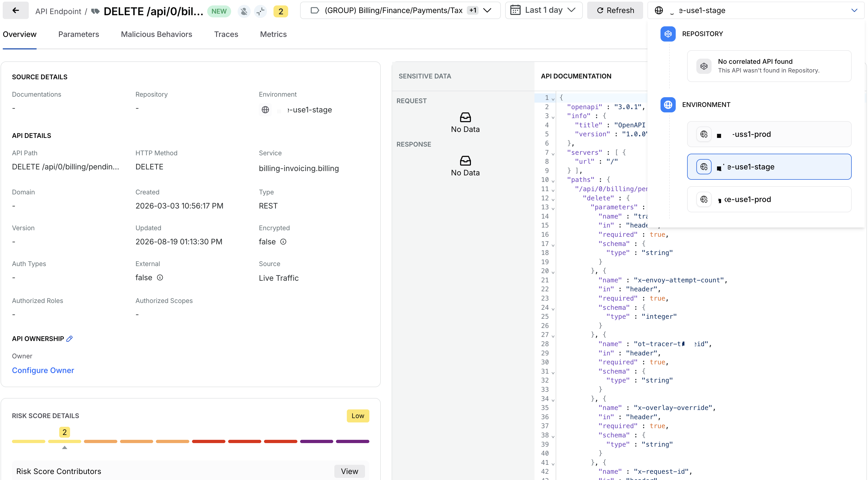The height and width of the screenshot is (480, 868).
Task: Click the NEW status badge
Action: [219, 11]
